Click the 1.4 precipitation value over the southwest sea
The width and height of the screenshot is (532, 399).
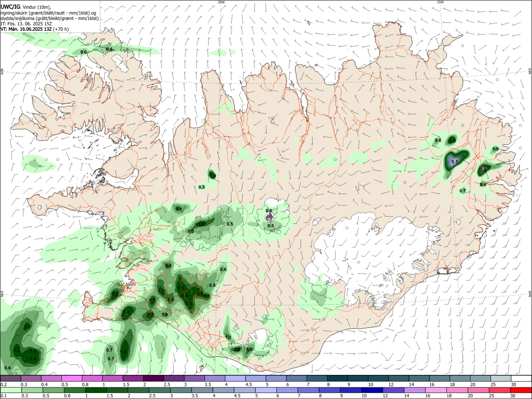coord(33,359)
